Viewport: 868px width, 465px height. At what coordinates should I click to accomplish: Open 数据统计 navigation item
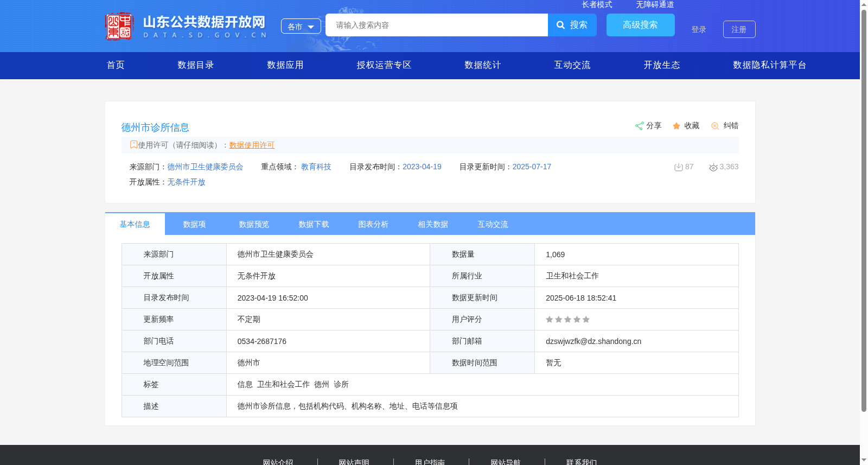coord(483,65)
